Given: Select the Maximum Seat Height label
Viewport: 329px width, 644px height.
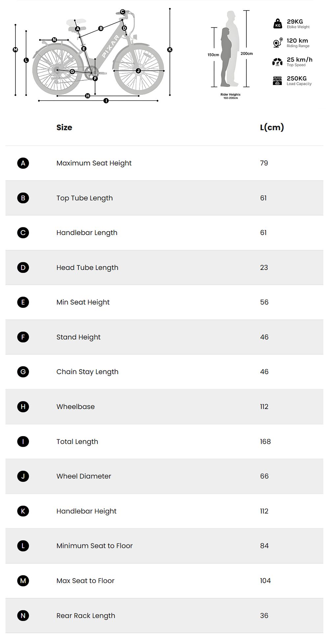Looking at the screenshot, I should point(94,163).
